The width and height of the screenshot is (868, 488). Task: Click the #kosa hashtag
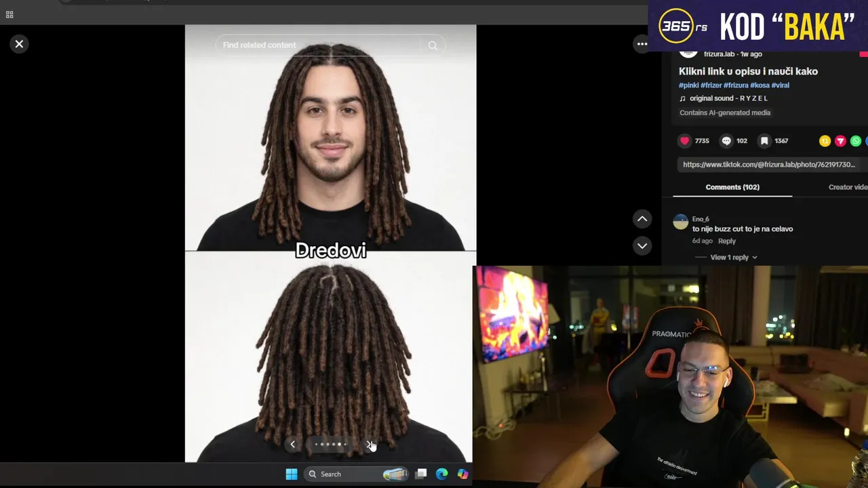click(759, 85)
